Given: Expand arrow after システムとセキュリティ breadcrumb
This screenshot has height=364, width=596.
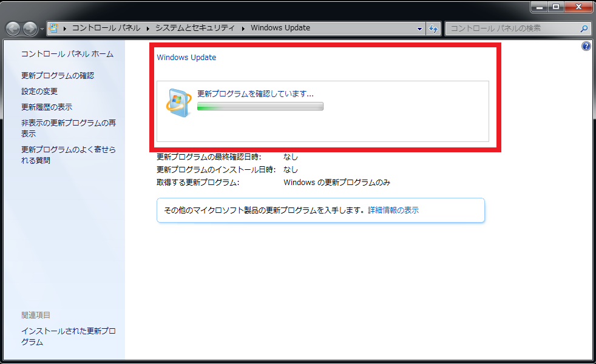Looking at the screenshot, I should (x=243, y=29).
